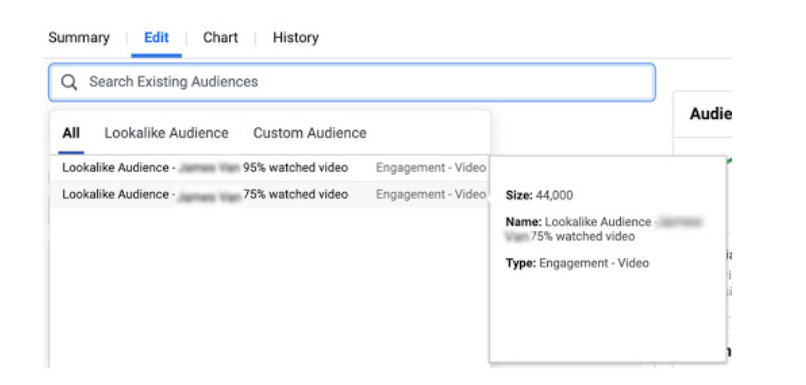Click the Size: 44,000 tooltip text

pyautogui.click(x=539, y=195)
